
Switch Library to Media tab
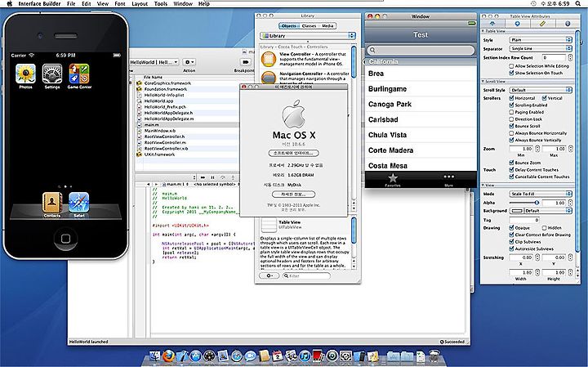click(327, 26)
